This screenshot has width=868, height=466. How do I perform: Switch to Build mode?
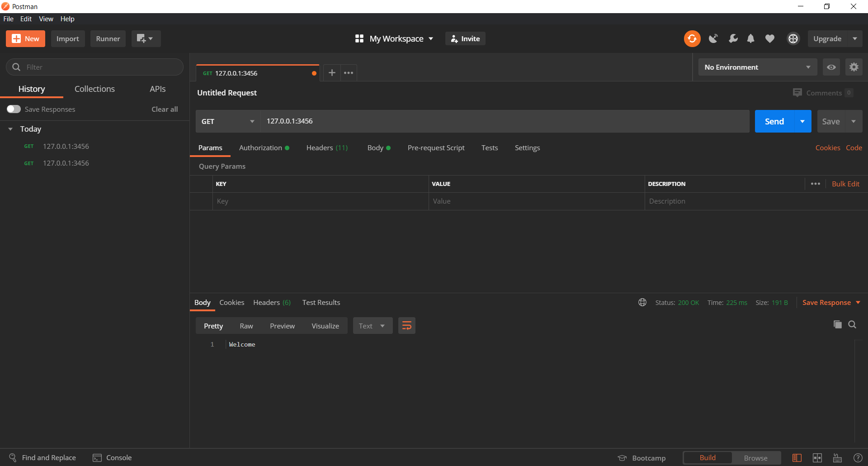[708, 458]
